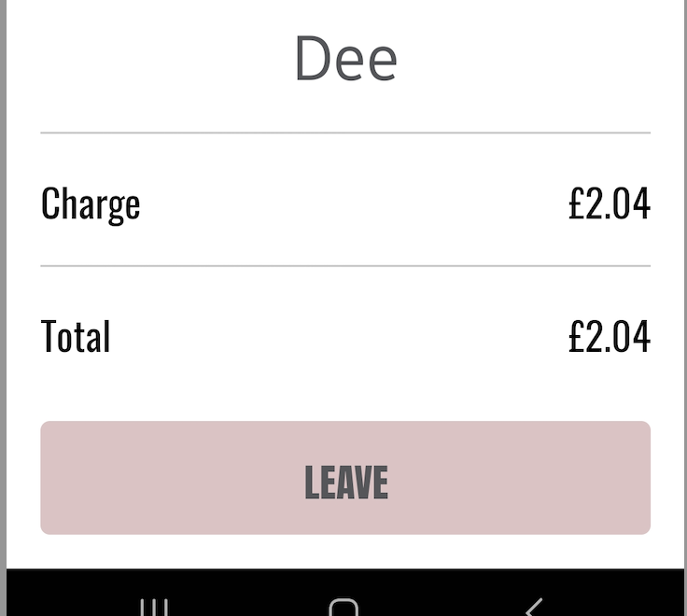Click the Charge amount £2.04
The height and width of the screenshot is (616, 687).
610,203
